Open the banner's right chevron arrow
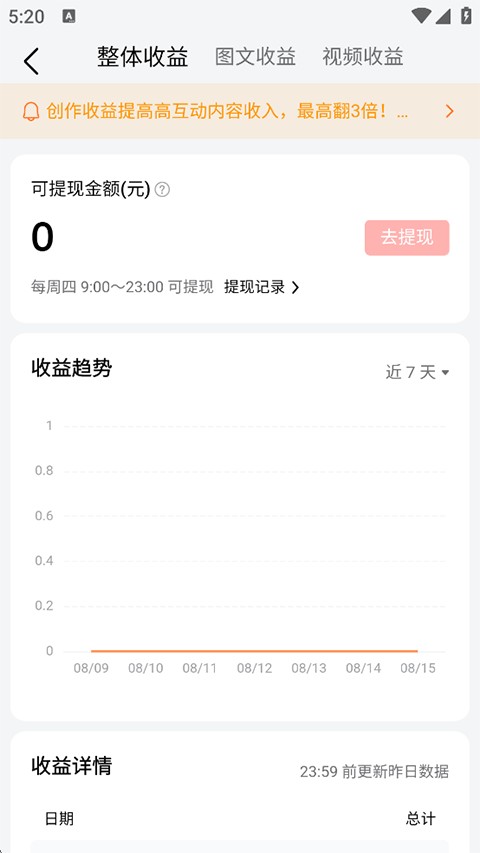 point(449,112)
